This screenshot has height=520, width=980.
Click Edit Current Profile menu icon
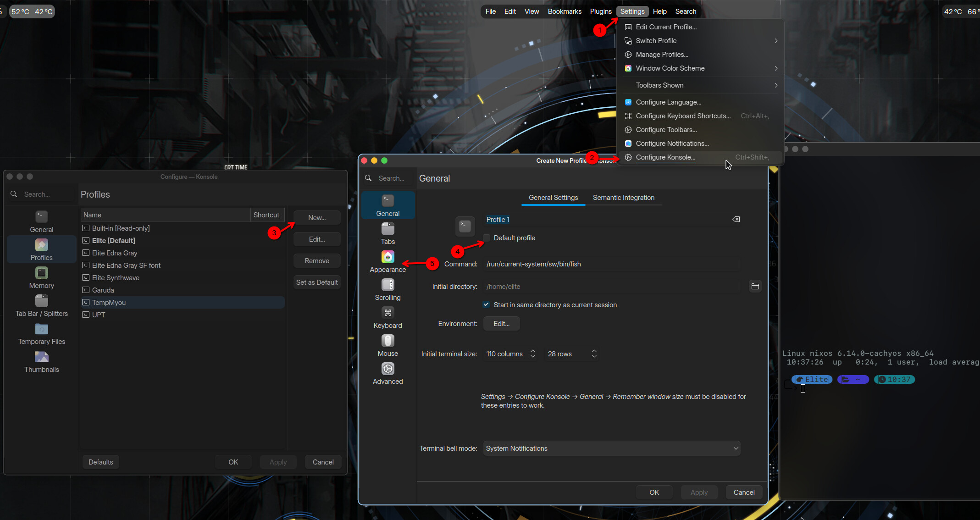click(628, 27)
